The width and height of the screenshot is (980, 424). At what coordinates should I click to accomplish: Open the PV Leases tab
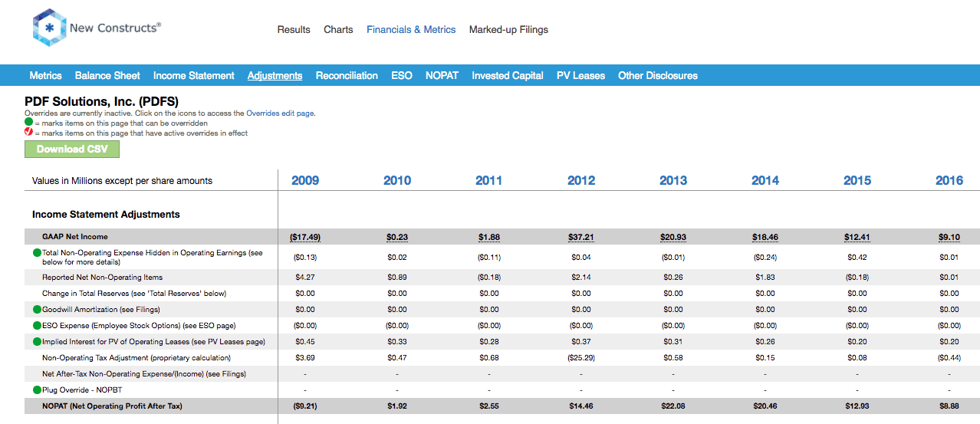580,75
